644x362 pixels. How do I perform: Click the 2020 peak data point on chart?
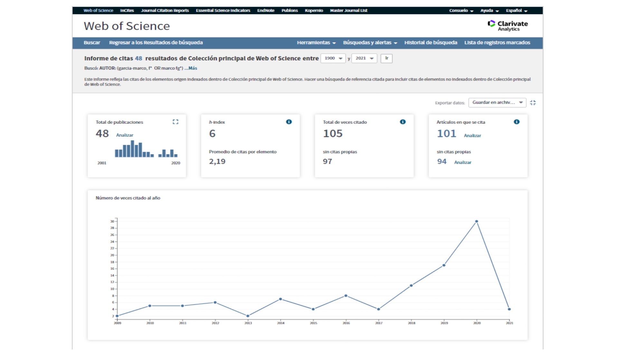coord(477,221)
